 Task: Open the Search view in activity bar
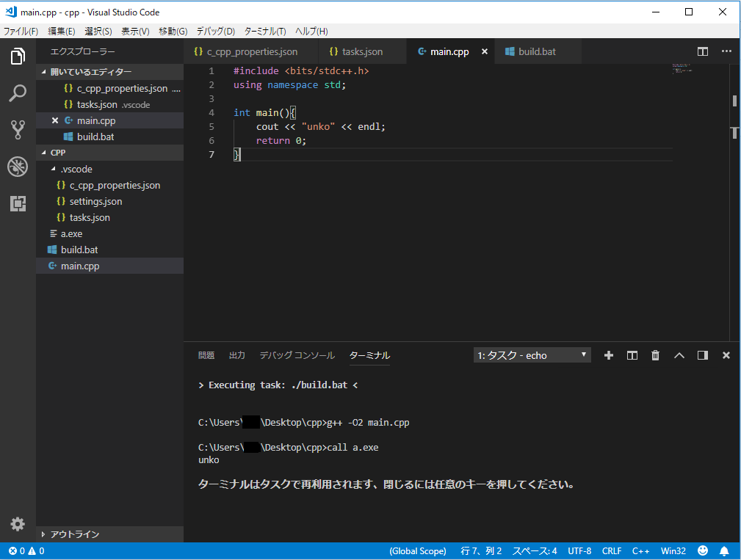pyautogui.click(x=18, y=93)
